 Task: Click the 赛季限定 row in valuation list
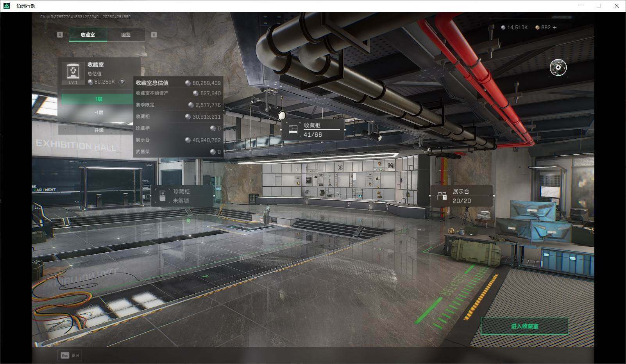point(178,105)
